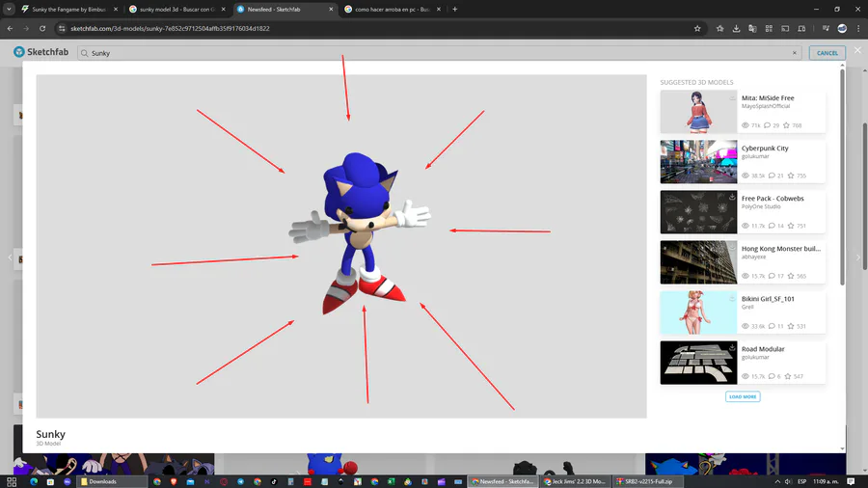Open a new browser tab

pyautogui.click(x=455, y=10)
